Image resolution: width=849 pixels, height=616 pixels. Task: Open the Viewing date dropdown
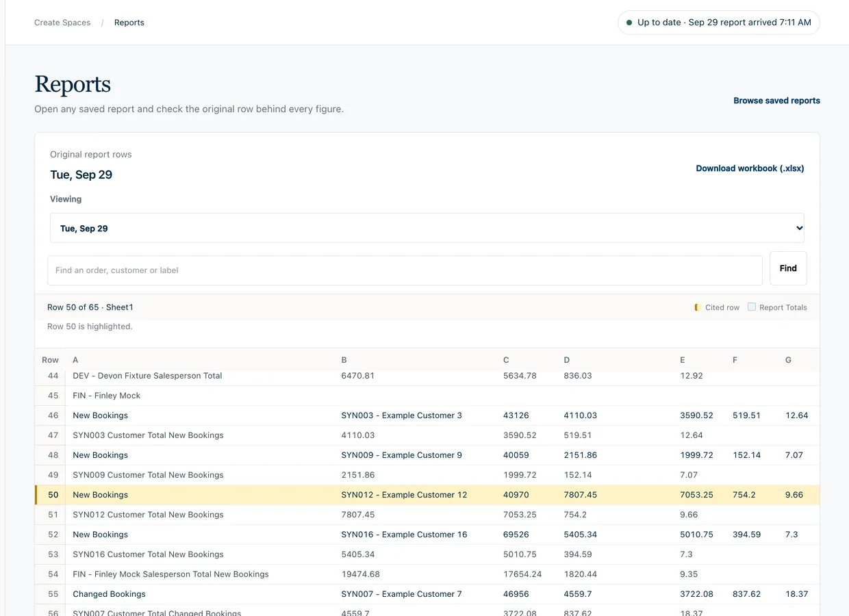coord(427,228)
